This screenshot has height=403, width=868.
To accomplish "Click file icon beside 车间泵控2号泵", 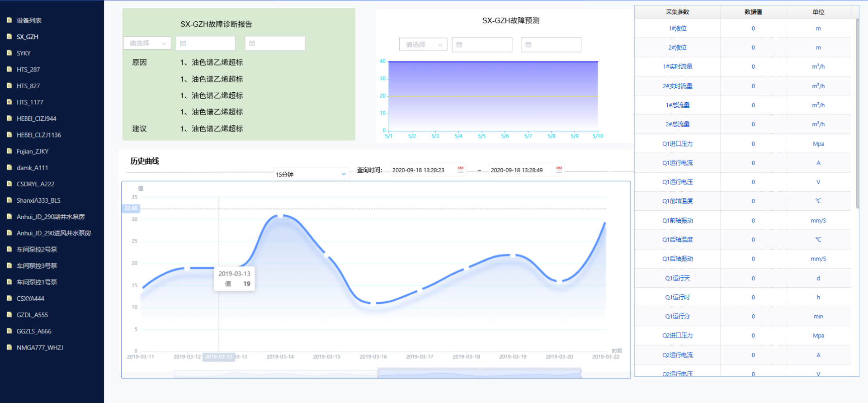I will click(9, 249).
